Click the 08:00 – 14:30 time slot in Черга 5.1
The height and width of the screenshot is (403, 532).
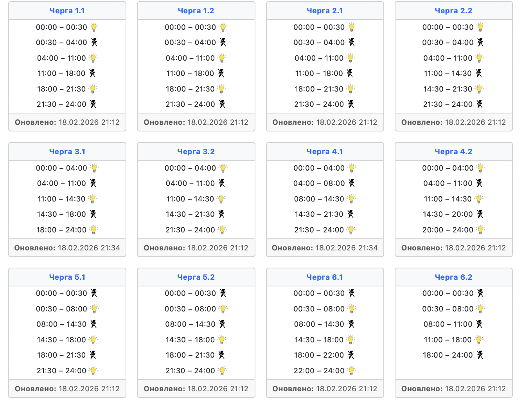coord(61,324)
